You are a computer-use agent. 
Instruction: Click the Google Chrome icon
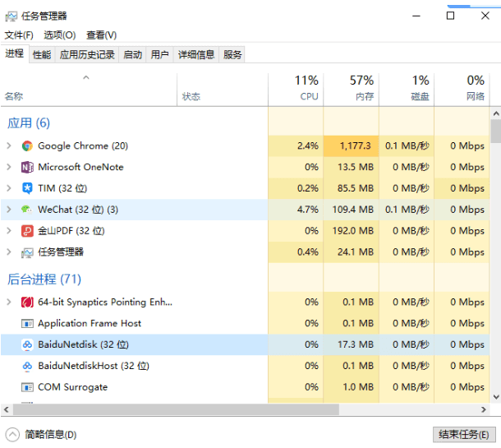[x=27, y=146]
